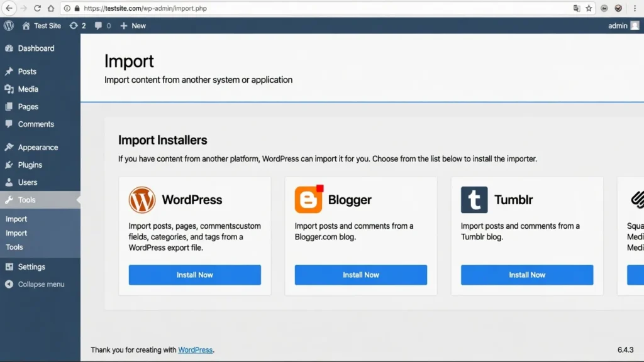Click the version number 6.4.3

pos(625,350)
